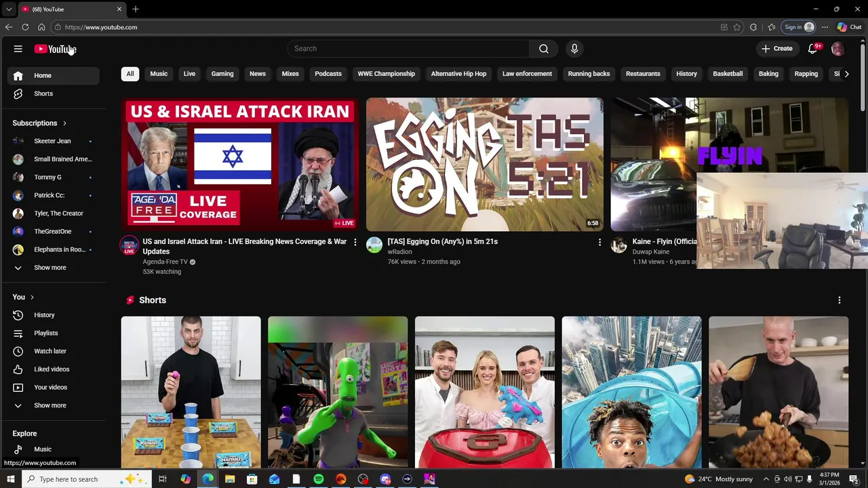Click Duwap Kaine channel avatar
The image size is (868, 488).
pos(618,245)
